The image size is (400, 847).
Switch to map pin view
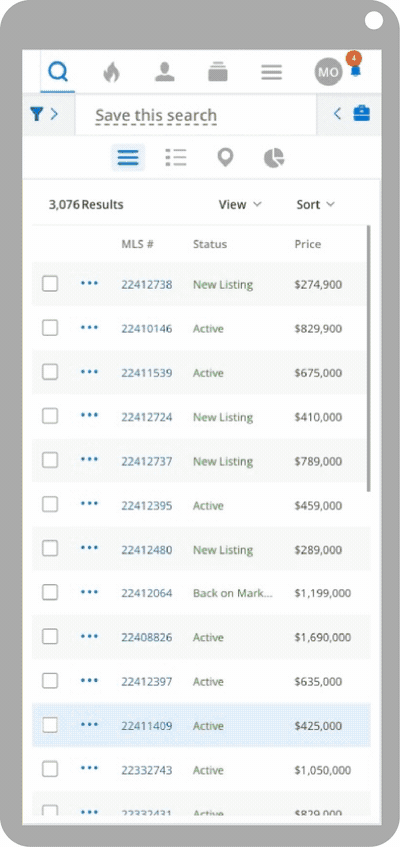click(x=225, y=158)
